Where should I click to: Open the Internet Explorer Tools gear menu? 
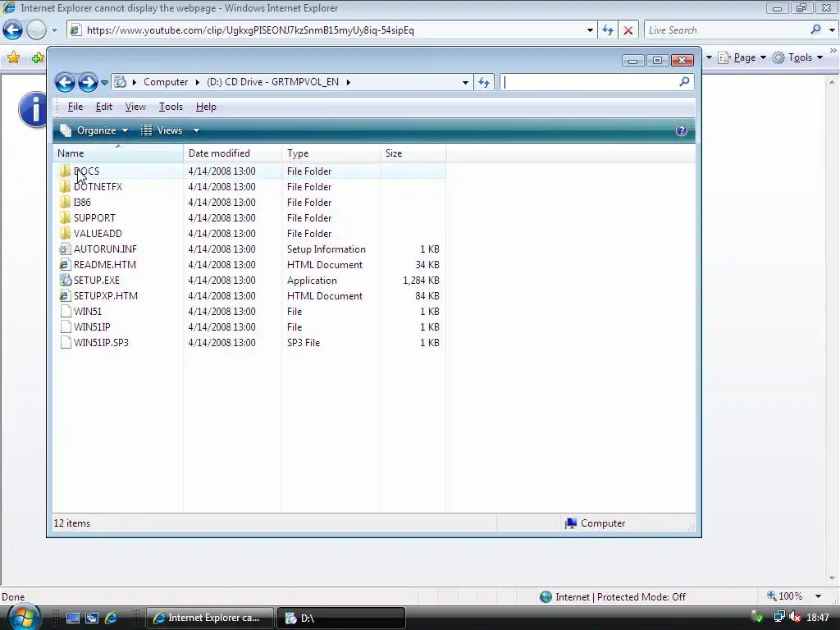click(797, 57)
